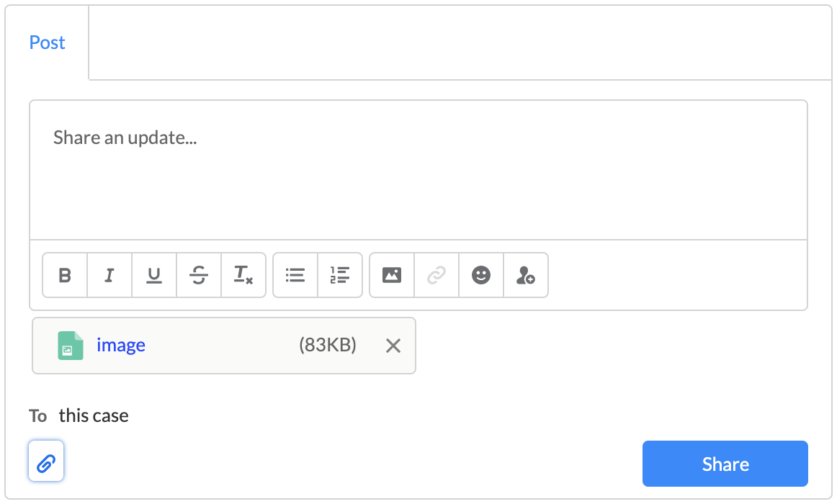Insert a bulleted list

click(295, 275)
